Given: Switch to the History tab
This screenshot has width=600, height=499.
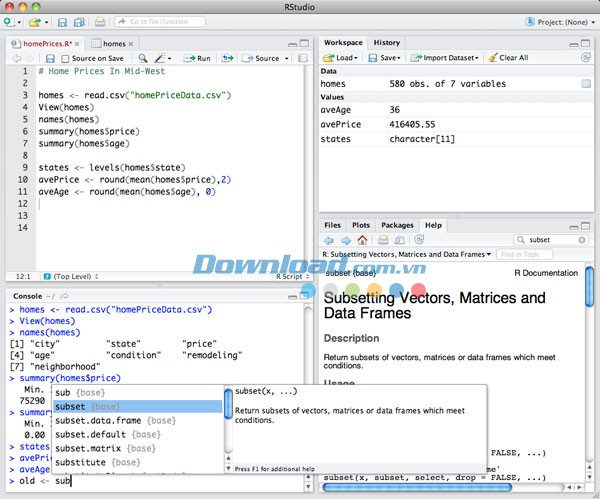Looking at the screenshot, I should coord(386,43).
